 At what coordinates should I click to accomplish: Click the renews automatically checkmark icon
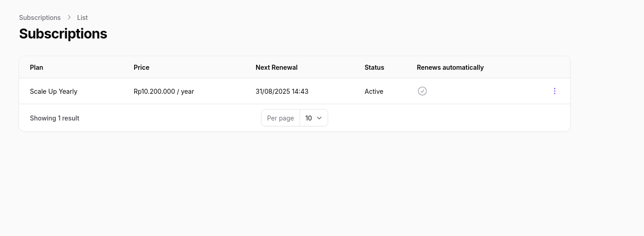(x=422, y=91)
